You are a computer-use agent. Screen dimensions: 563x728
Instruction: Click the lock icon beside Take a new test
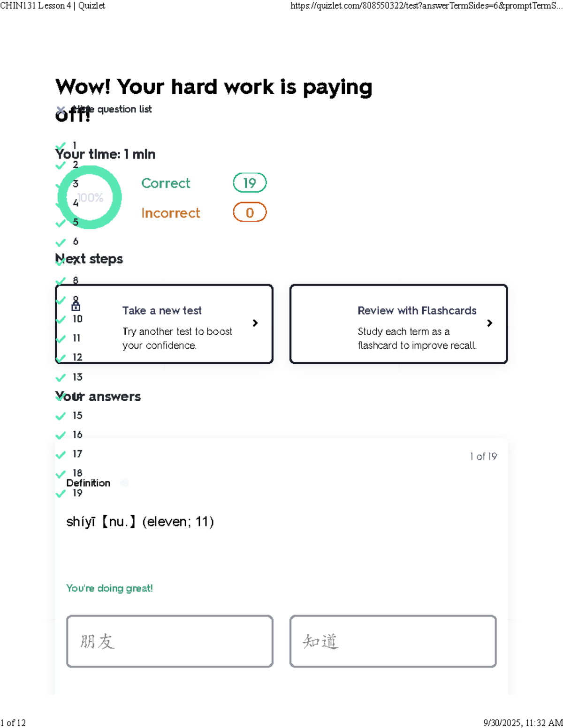76,306
